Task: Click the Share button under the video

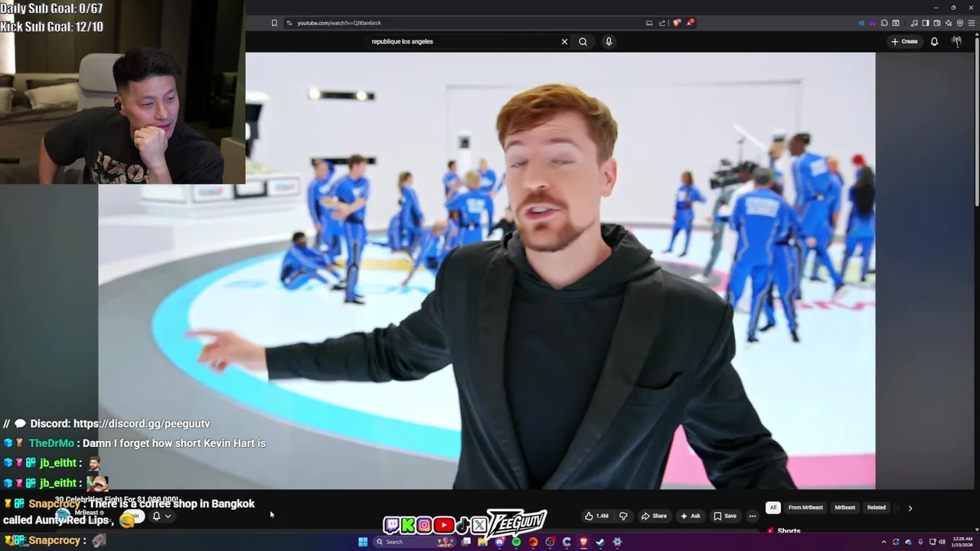Action: point(654,516)
